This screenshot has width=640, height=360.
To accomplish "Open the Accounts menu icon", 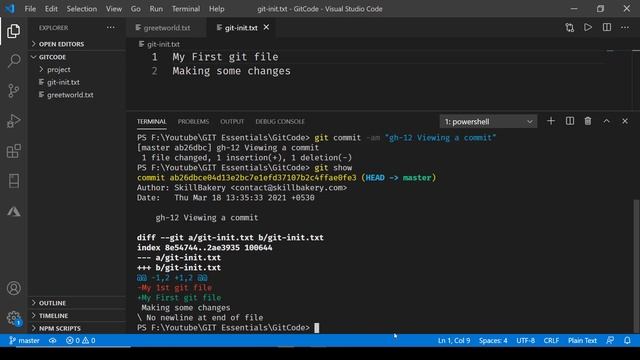I will [x=13, y=288].
